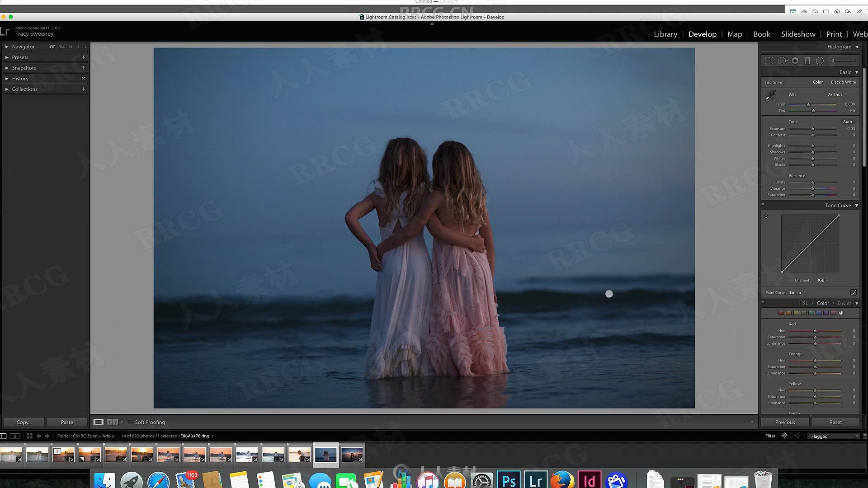Add a new snapshot with plus icon
Viewport: 868px width, 488px height.
[83, 68]
